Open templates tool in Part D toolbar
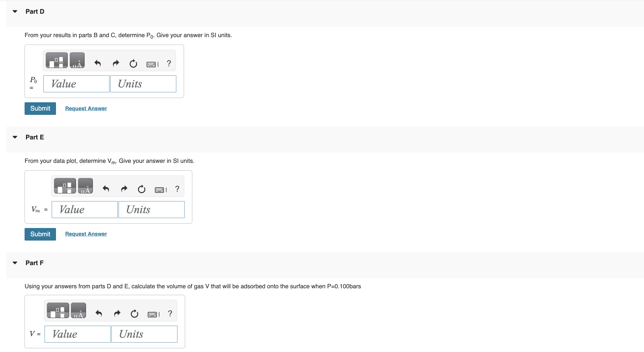This screenshot has width=644, height=352. (57, 60)
